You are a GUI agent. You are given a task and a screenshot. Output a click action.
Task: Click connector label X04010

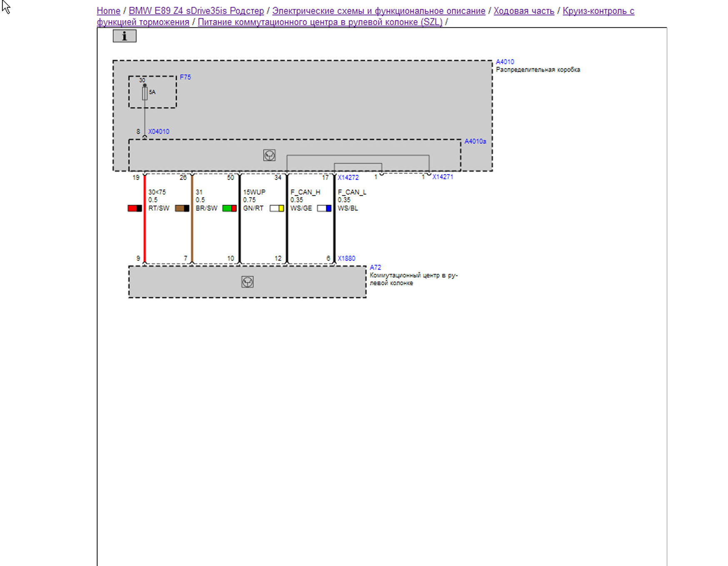159,131
